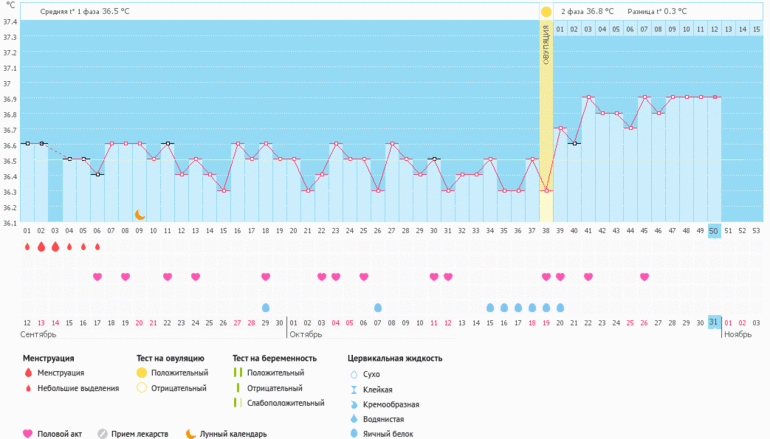Viewport: 770px width, 439px height.
Task: Click the lunar calendar moon on day 09
Action: point(140,214)
